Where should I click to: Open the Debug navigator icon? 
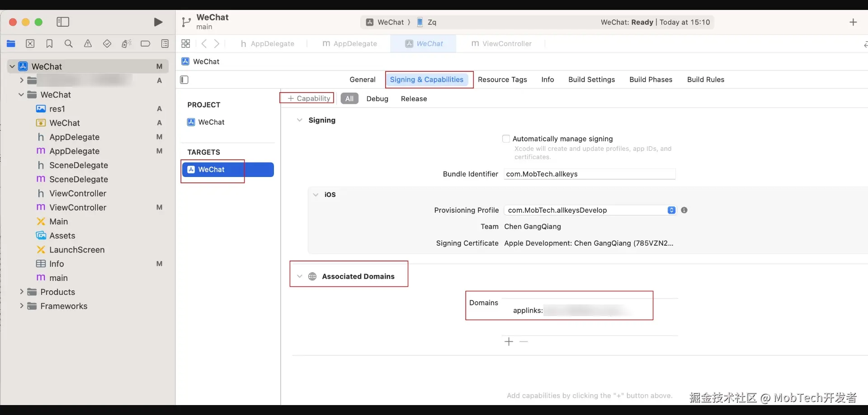(x=127, y=43)
